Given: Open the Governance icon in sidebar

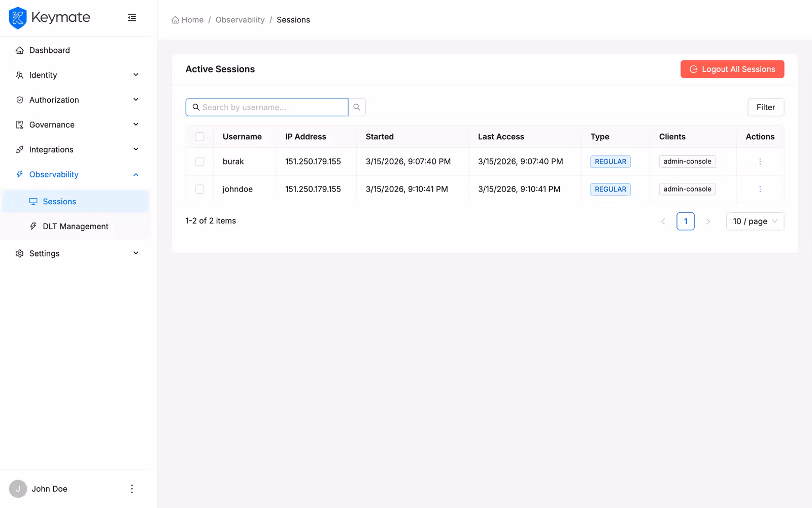Looking at the screenshot, I should coord(19,124).
